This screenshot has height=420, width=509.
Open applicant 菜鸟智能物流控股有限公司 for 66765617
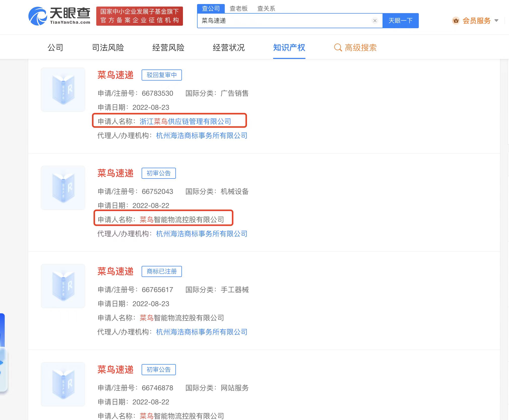[182, 318]
